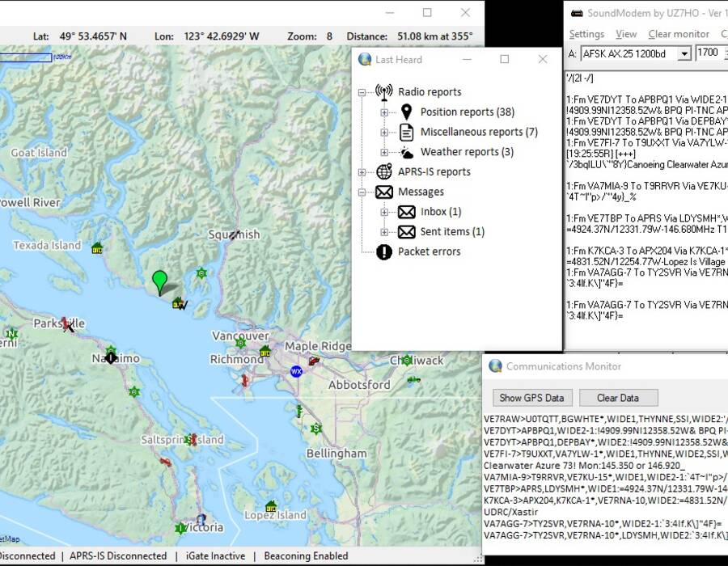This screenshot has height=566, width=728.
Task: Open the AFSK AX.25 1200bd modem dropdown
Action: click(684, 54)
